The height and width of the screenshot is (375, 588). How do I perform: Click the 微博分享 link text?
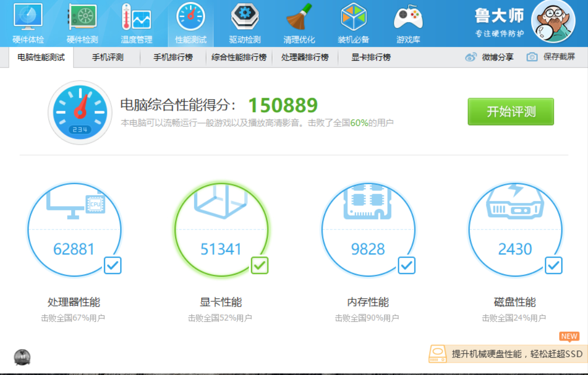(x=497, y=57)
